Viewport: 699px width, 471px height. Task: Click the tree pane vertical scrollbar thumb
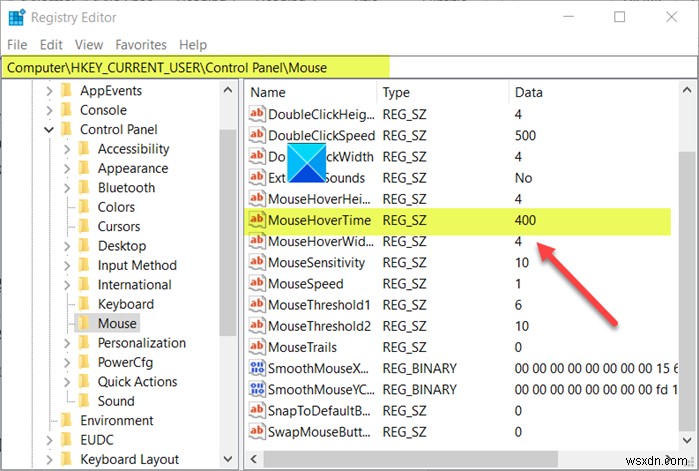pyautogui.click(x=228, y=233)
